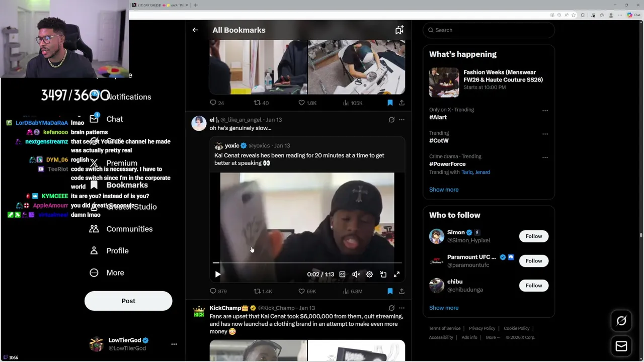Follow Simon @Simon_Hypixel
Screen dimensions: 644x362
[534, 236]
